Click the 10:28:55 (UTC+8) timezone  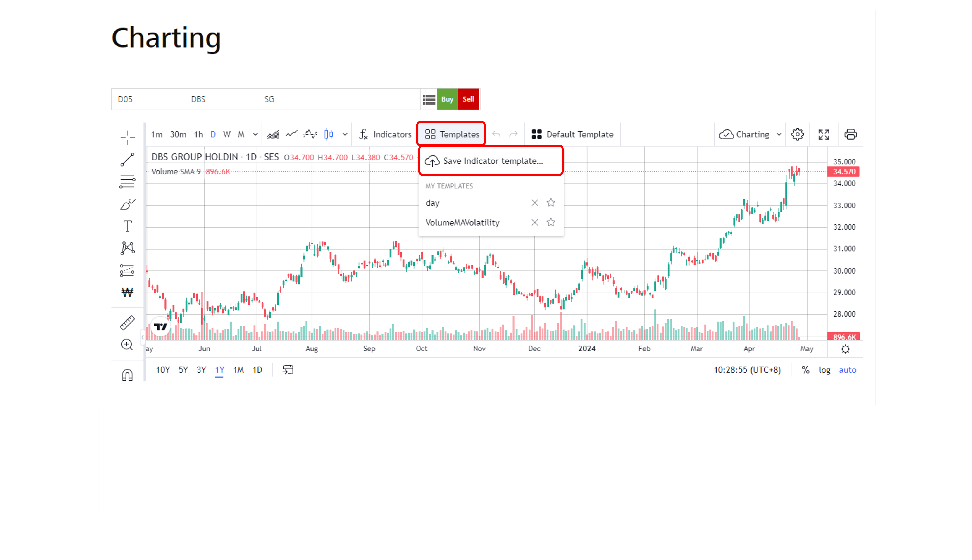[747, 370]
